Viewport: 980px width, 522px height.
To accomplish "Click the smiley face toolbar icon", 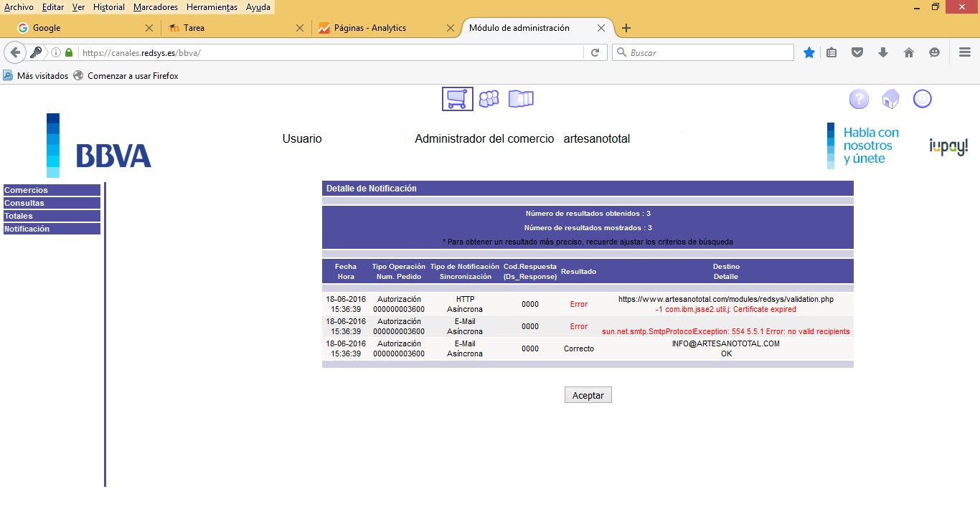I will 934,52.
